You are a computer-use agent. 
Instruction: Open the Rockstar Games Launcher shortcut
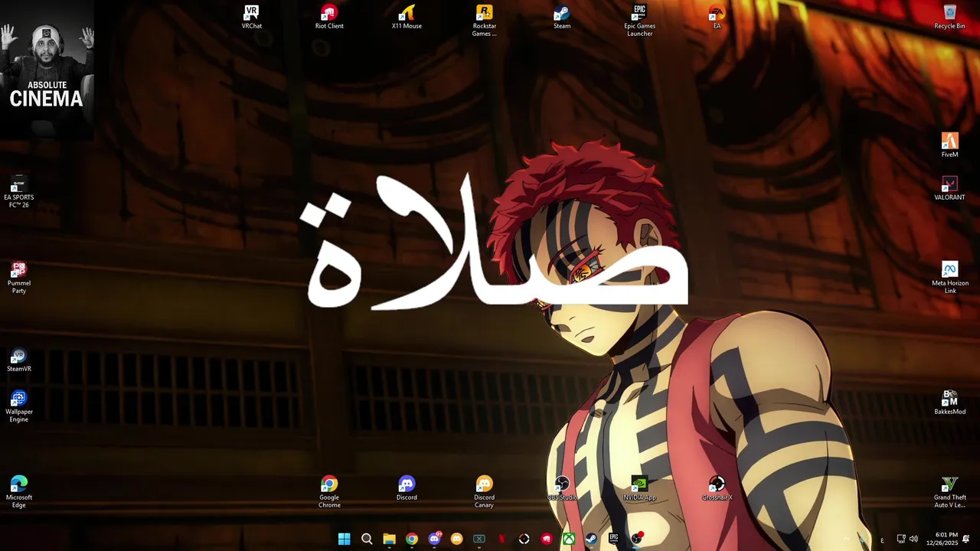click(x=484, y=21)
